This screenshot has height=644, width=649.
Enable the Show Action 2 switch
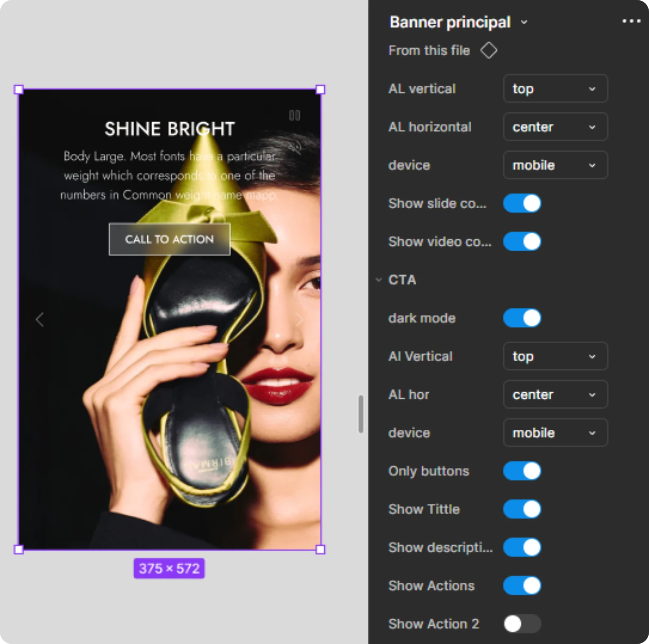pyautogui.click(x=522, y=624)
